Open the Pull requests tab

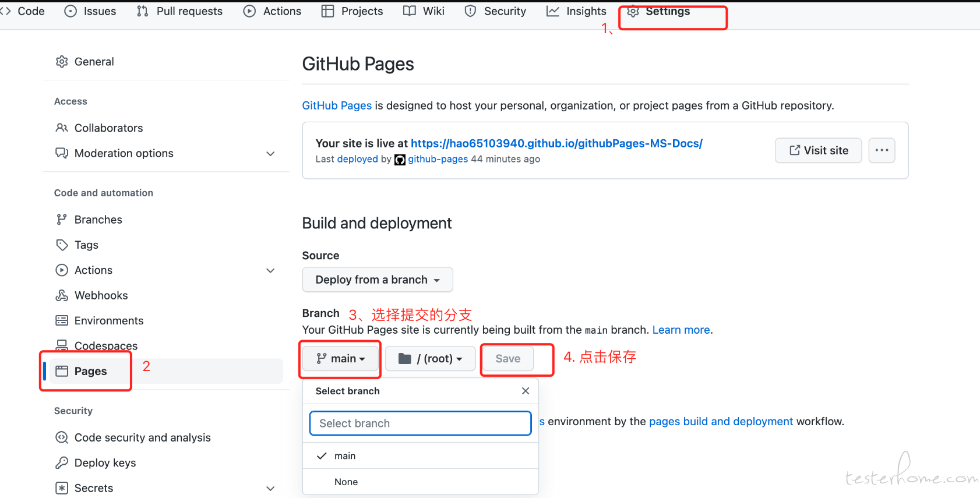pyautogui.click(x=179, y=11)
